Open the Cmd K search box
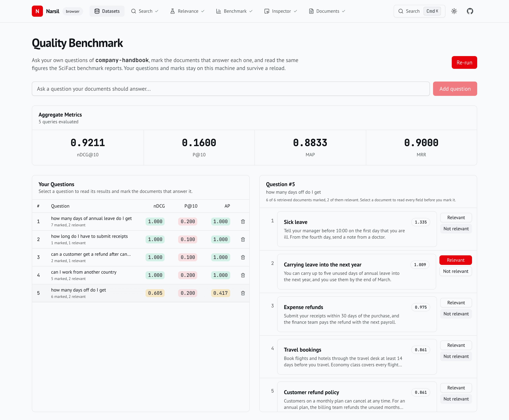509x420 pixels. pos(419,11)
